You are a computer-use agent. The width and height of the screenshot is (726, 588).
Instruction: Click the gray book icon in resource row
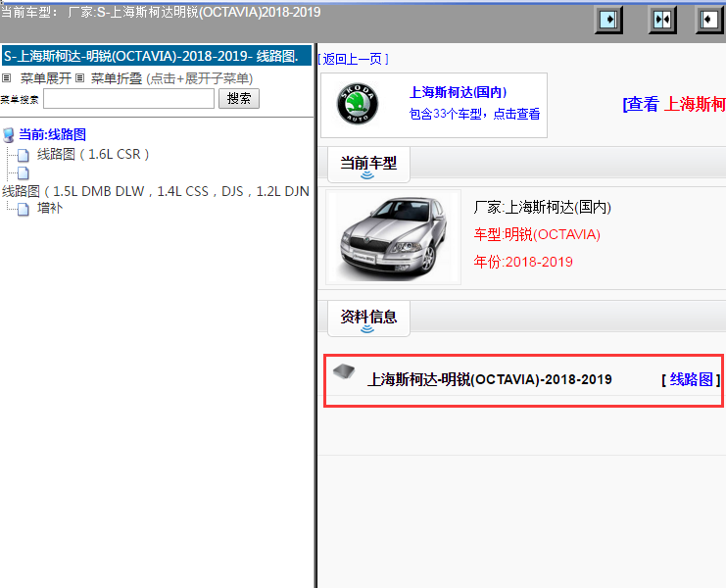(344, 371)
